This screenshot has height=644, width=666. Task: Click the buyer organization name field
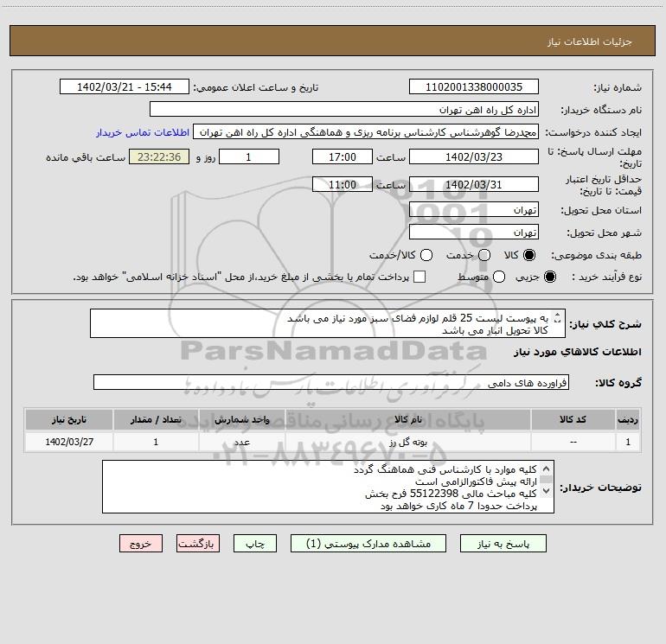coord(344,110)
